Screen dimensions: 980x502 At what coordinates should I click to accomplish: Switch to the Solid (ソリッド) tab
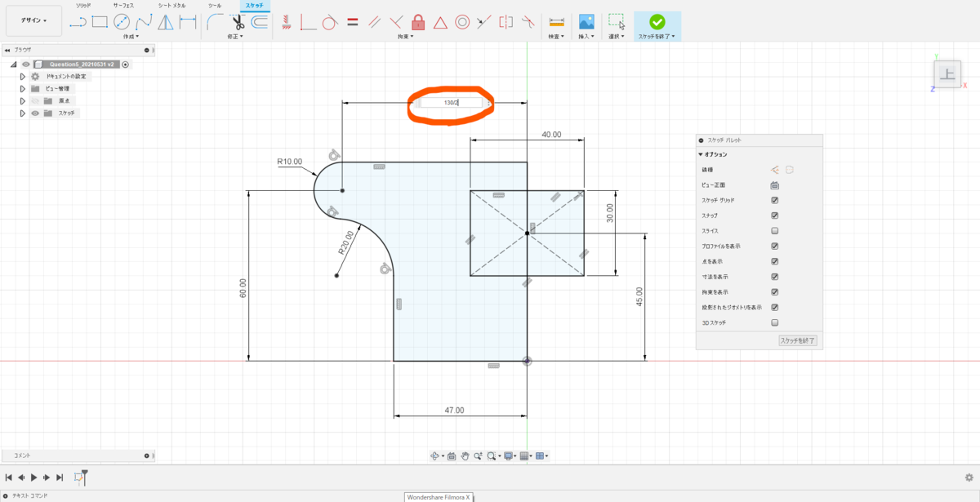[x=83, y=6]
